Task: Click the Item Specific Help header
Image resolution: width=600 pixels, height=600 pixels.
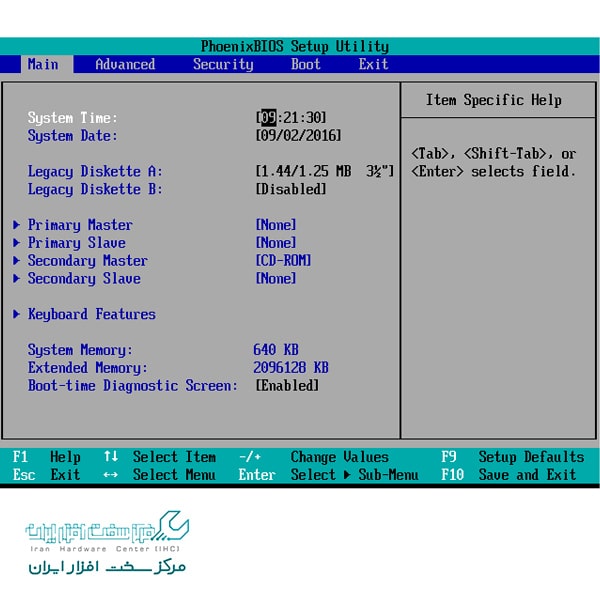Action: click(494, 100)
